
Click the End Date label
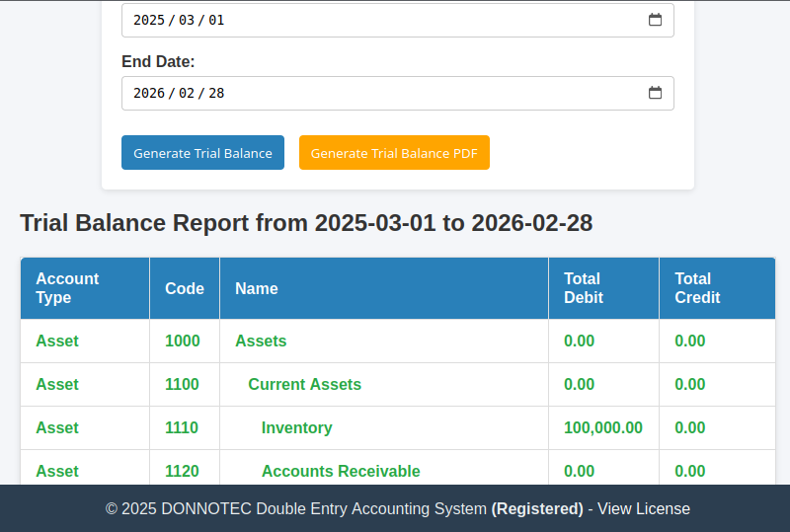[x=158, y=61]
